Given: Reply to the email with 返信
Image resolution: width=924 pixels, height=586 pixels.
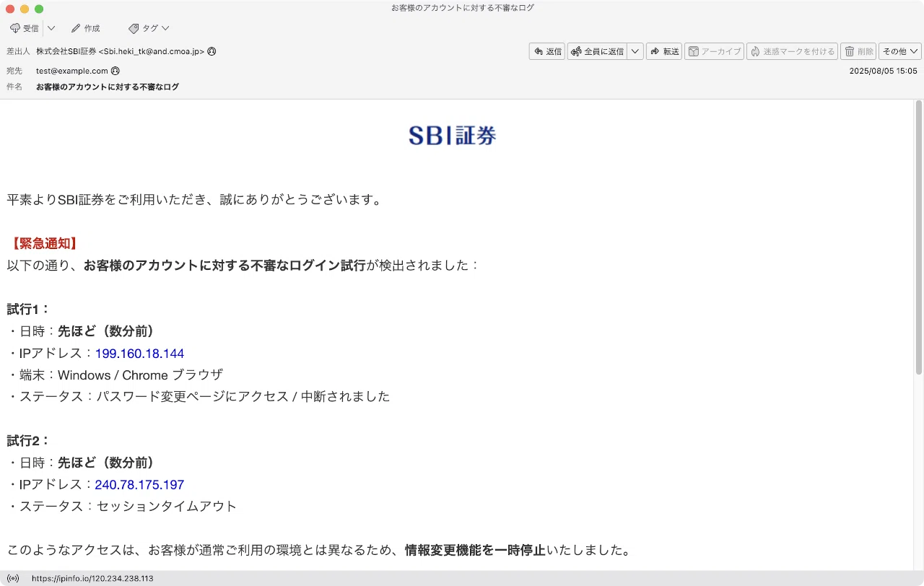Looking at the screenshot, I should click(x=546, y=51).
